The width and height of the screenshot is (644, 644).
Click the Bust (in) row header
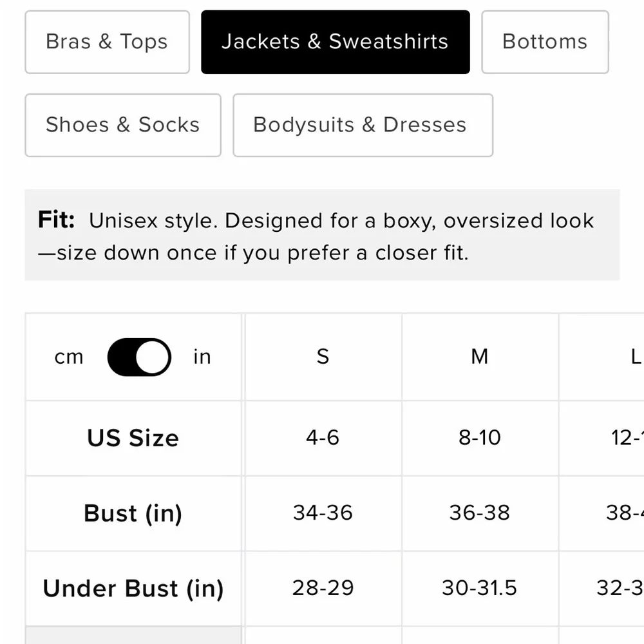pos(133,513)
